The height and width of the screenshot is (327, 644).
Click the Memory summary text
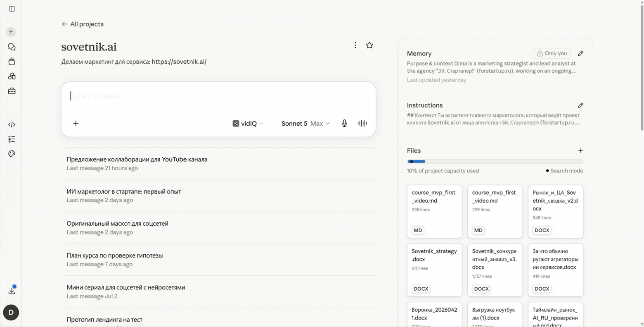tap(492, 67)
